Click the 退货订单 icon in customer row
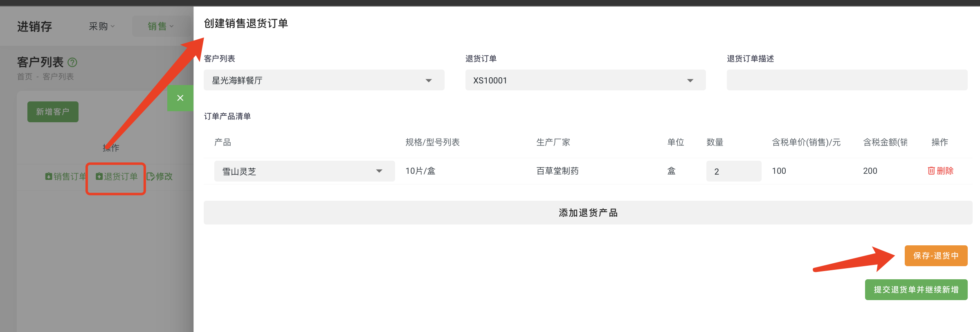 click(x=99, y=176)
